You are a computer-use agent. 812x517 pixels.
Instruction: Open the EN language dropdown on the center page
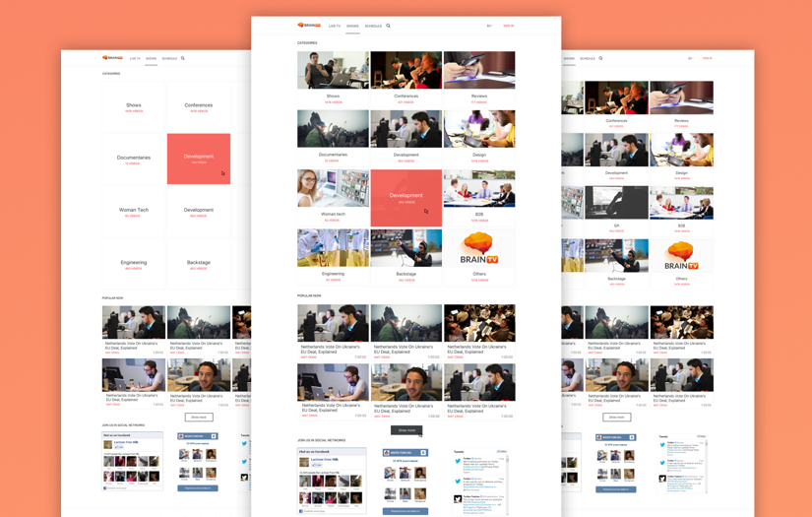tap(489, 26)
